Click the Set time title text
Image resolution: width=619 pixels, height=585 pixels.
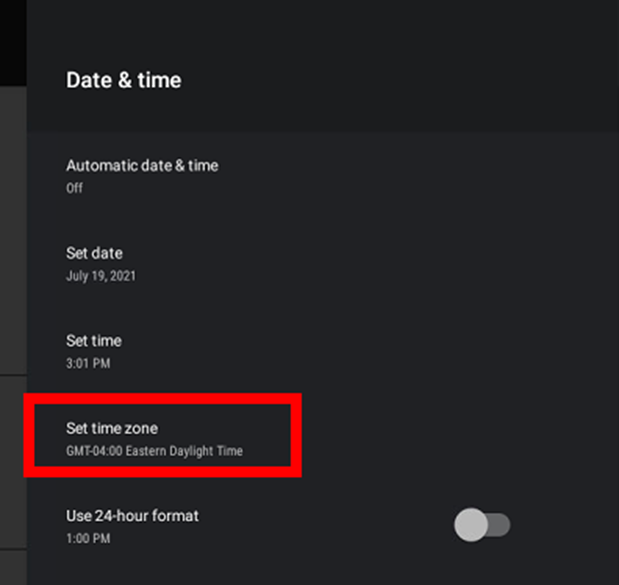coord(94,341)
